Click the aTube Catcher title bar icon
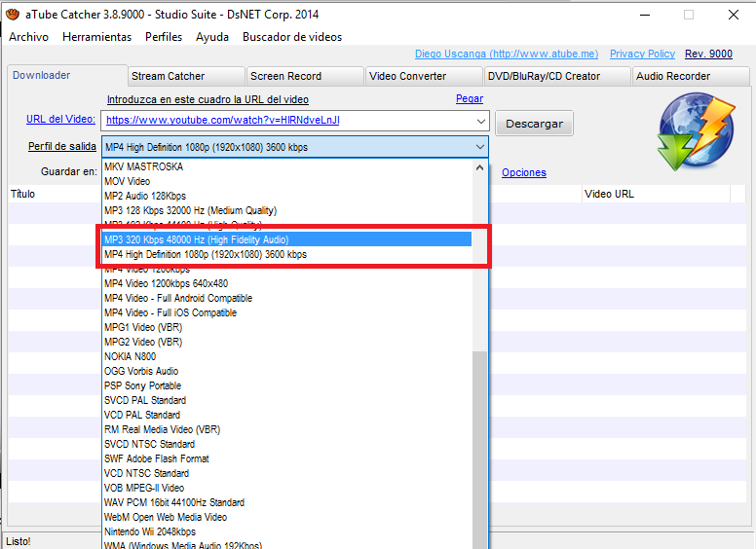This screenshot has width=756, height=549. click(13, 14)
